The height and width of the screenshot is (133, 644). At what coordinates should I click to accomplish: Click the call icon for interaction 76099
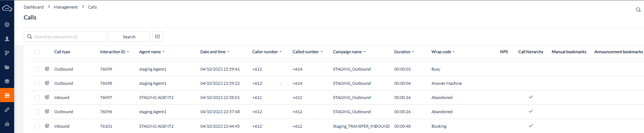pos(47,69)
